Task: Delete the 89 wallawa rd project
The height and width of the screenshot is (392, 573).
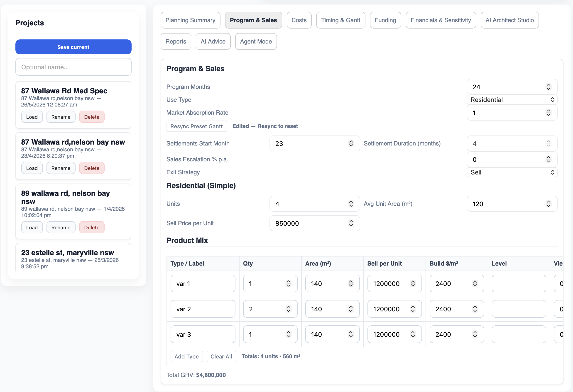Action: tap(91, 227)
